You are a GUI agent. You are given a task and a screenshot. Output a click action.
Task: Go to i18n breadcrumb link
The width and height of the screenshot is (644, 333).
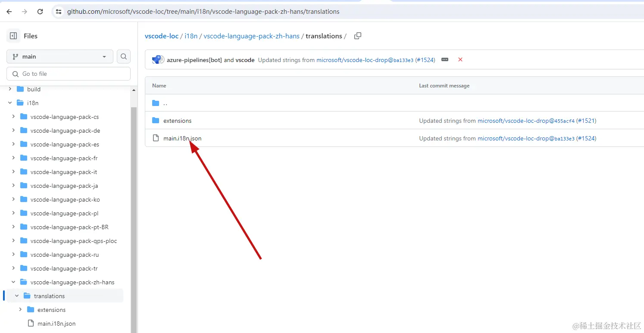pyautogui.click(x=191, y=36)
